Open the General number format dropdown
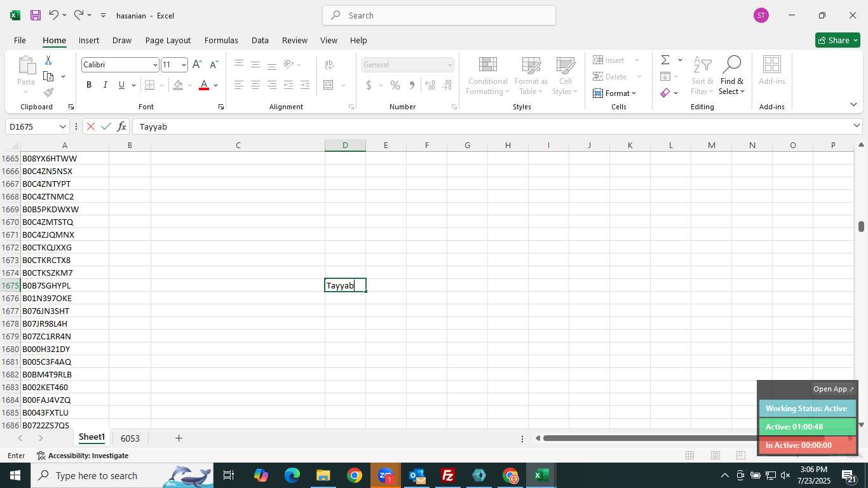This screenshot has height=488, width=868. click(450, 65)
